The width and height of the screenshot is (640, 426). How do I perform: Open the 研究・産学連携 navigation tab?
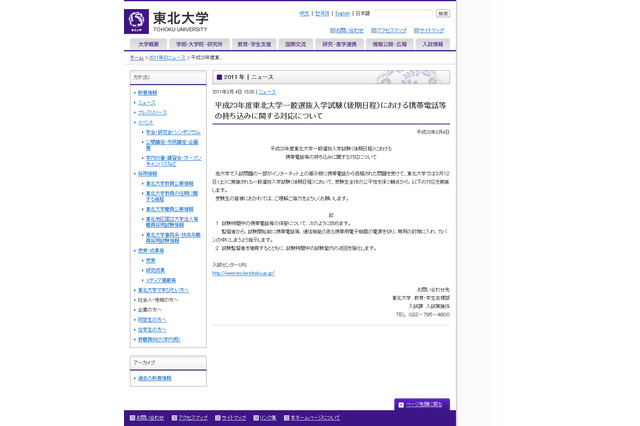coord(340,44)
